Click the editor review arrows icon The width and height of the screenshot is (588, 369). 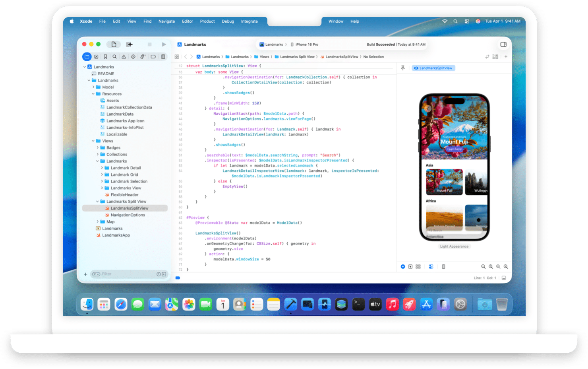point(487,57)
